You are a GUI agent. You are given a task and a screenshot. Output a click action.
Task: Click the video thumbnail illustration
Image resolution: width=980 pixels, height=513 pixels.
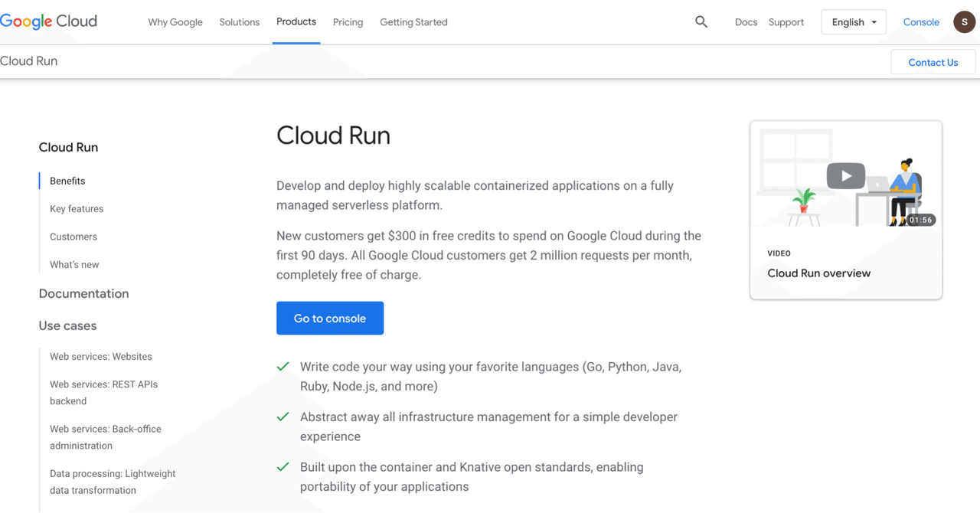pyautogui.click(x=845, y=175)
